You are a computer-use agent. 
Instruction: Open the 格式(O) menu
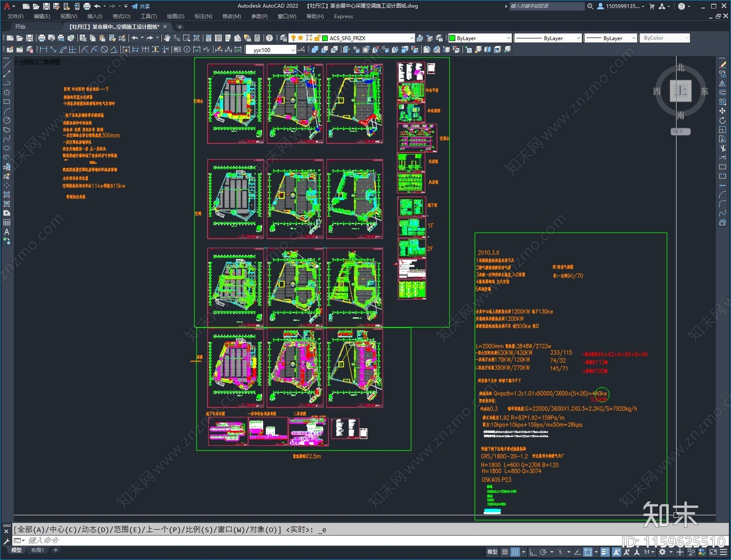(121, 16)
